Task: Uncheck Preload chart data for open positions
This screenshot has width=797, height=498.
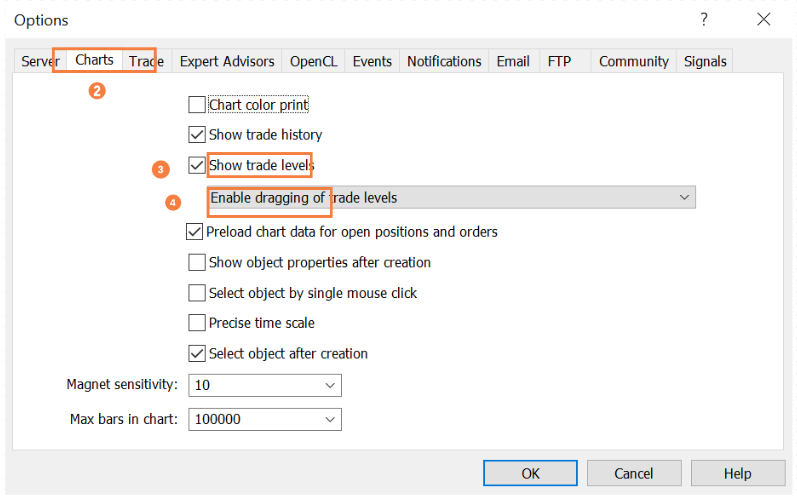Action: click(x=194, y=232)
